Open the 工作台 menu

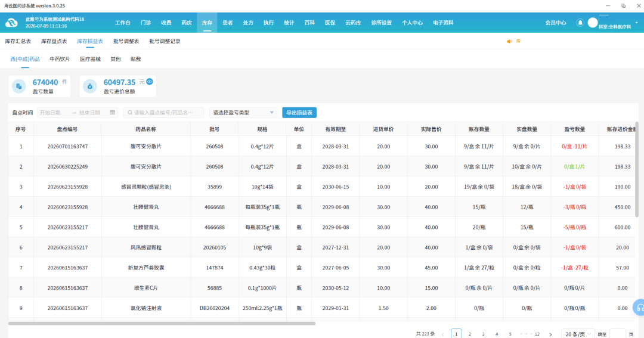[x=122, y=23]
